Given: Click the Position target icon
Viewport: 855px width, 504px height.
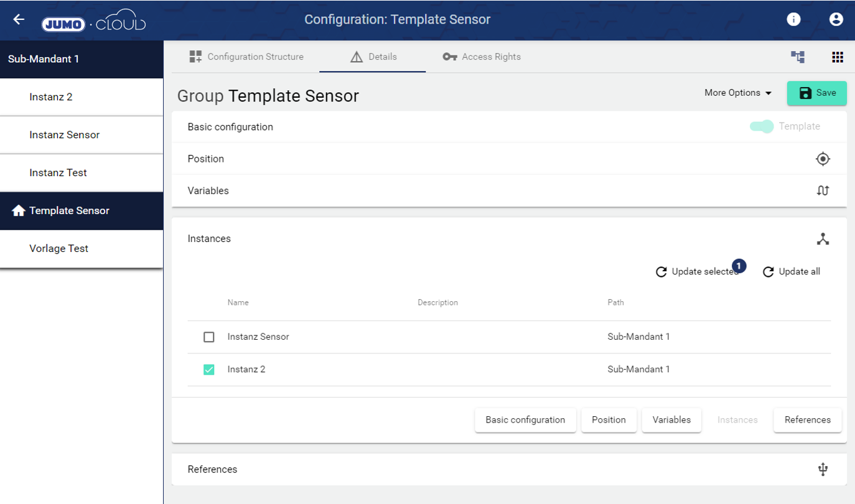Looking at the screenshot, I should 823,159.
